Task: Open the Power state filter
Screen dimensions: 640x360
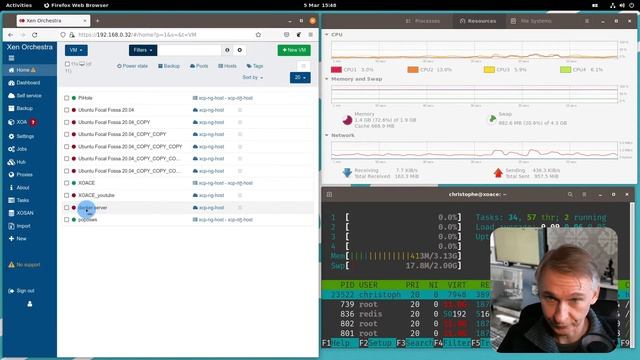Action: 132,66
